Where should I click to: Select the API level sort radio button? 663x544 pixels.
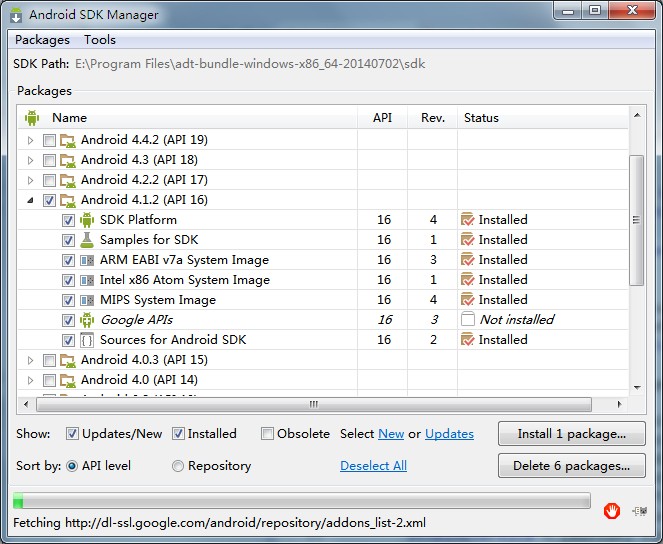click(x=72, y=466)
